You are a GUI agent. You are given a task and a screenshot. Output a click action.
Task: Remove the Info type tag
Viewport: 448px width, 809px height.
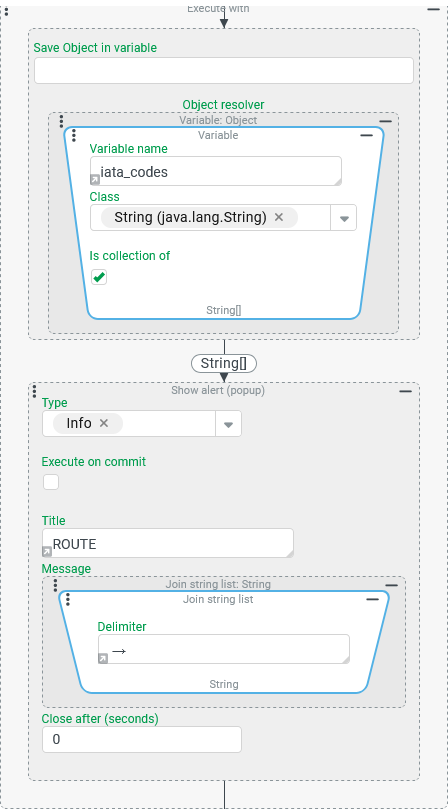tap(104, 423)
